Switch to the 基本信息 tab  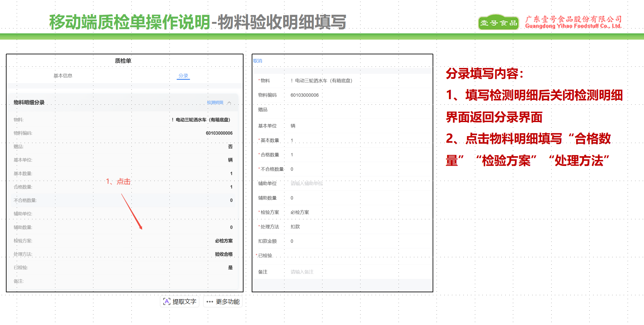pyautogui.click(x=63, y=76)
